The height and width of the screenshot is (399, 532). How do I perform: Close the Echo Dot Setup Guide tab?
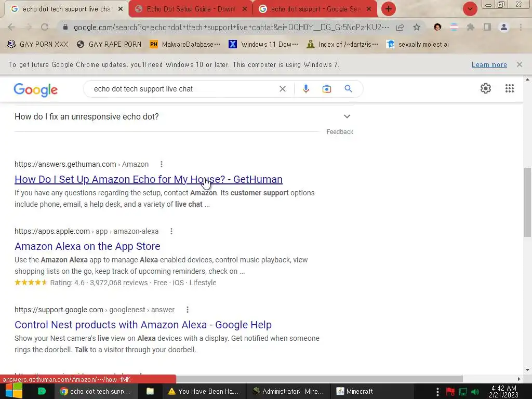pos(245,9)
